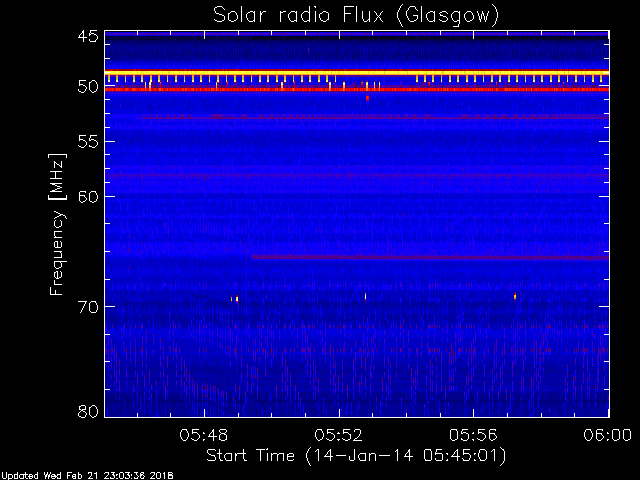Click the purple band starting near 65 MHz
Image resolution: width=640 pixels, height=480 pixels.
pos(430,257)
